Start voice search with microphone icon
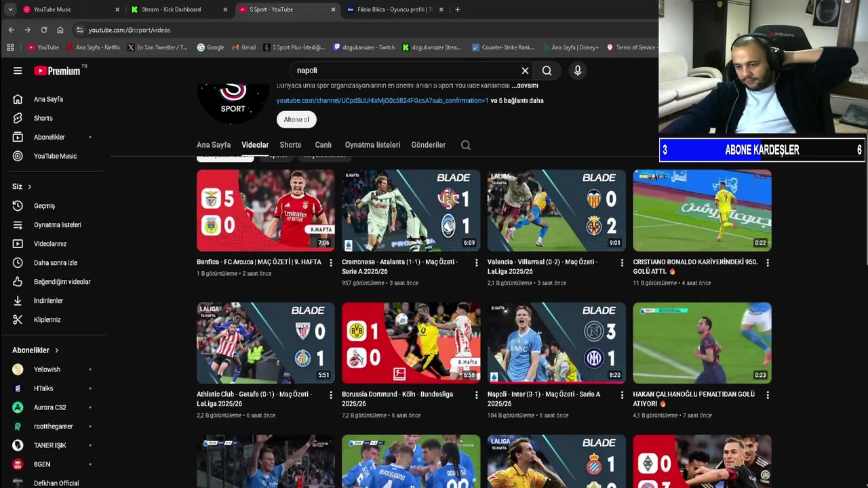The image size is (868, 488). point(578,70)
